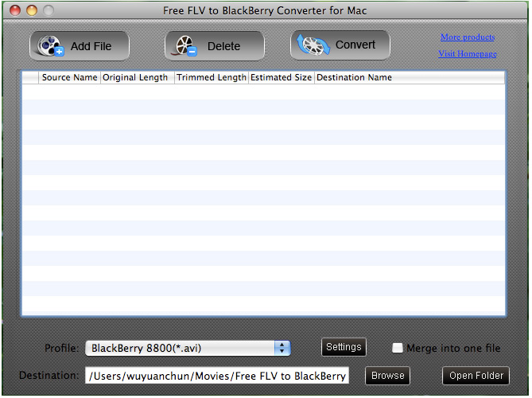The width and height of the screenshot is (532, 398).
Task: Click the Destination Name column header
Action: click(x=354, y=78)
